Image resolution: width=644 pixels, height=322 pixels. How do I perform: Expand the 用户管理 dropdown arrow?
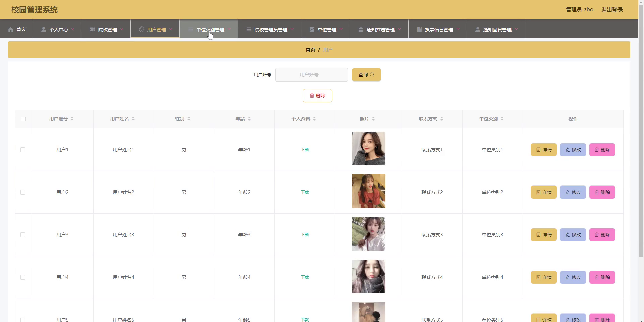click(x=171, y=29)
